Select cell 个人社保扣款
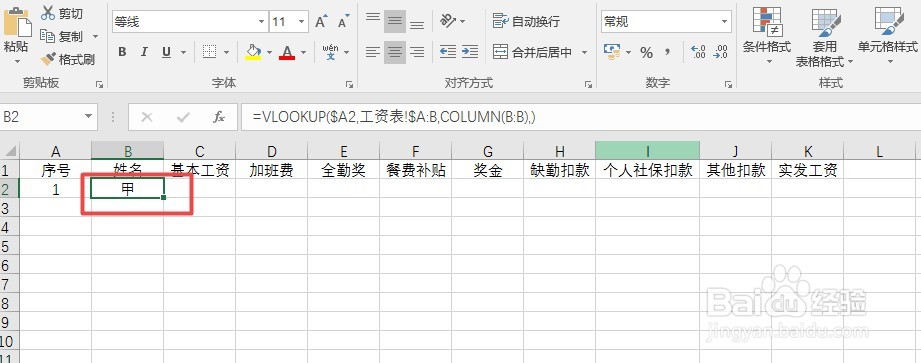 (x=647, y=170)
